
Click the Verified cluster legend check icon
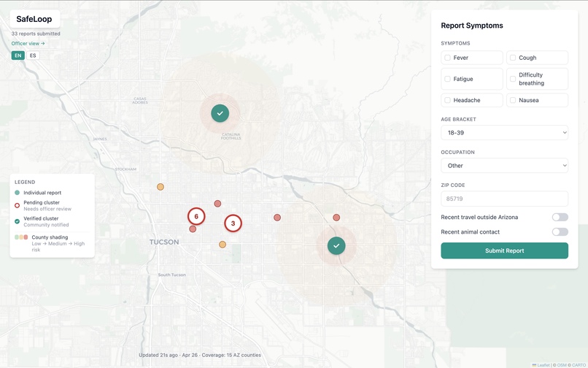[x=17, y=221]
